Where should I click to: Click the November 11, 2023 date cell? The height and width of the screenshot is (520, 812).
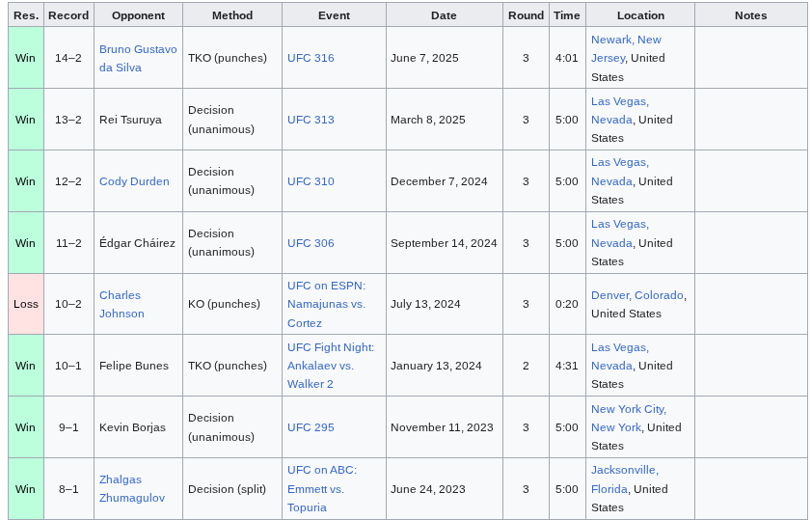tap(444, 427)
